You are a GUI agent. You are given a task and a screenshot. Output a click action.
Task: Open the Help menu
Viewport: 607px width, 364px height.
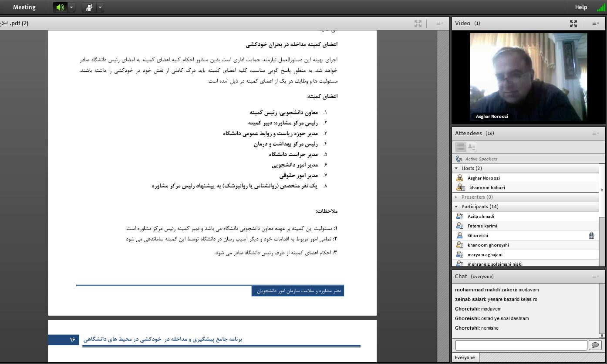coord(581,7)
